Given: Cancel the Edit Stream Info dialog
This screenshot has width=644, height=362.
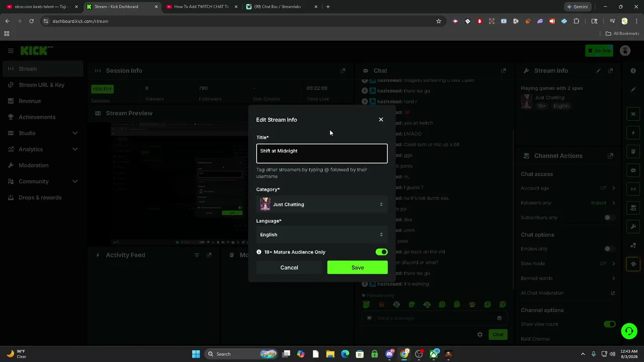Looking at the screenshot, I should (289, 267).
